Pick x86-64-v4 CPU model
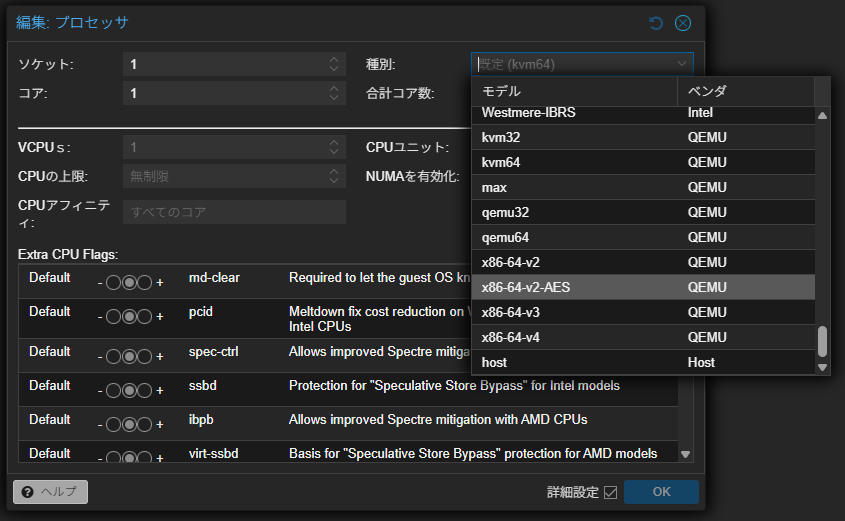This screenshot has width=845, height=521. (643, 337)
